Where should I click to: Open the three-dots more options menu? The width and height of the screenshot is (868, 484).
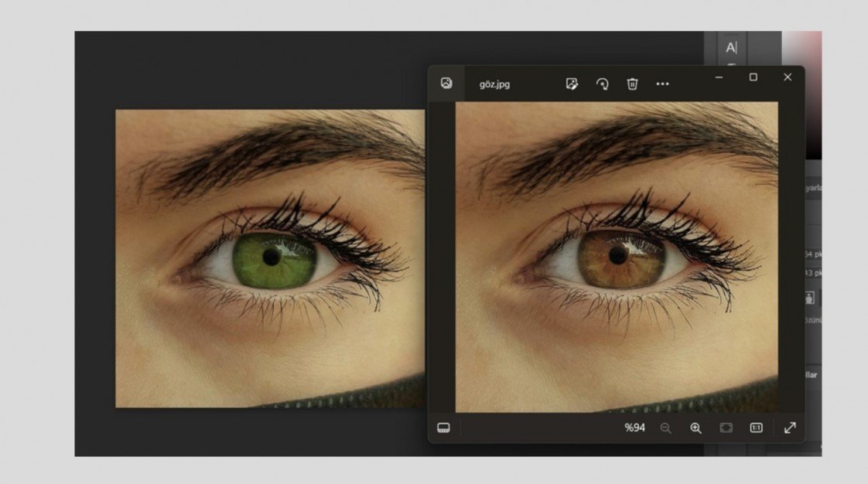[663, 84]
